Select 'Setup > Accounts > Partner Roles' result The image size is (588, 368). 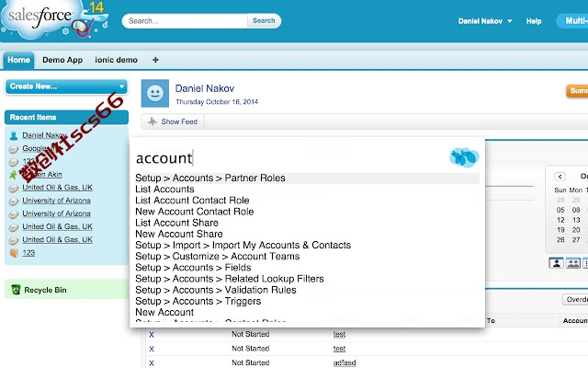307,178
